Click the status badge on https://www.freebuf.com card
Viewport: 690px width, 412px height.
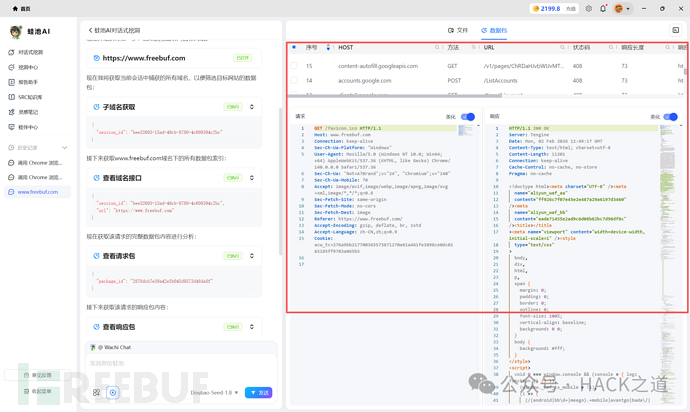pos(242,58)
